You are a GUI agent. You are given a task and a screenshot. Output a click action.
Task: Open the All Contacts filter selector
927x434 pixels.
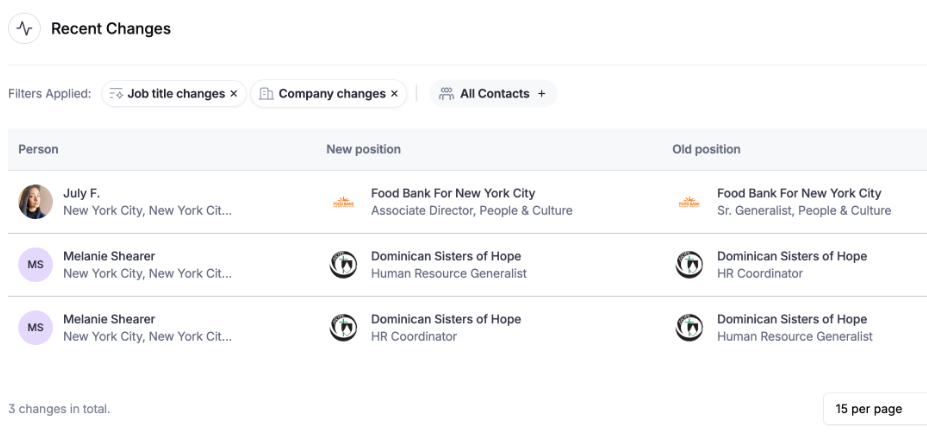(x=493, y=93)
